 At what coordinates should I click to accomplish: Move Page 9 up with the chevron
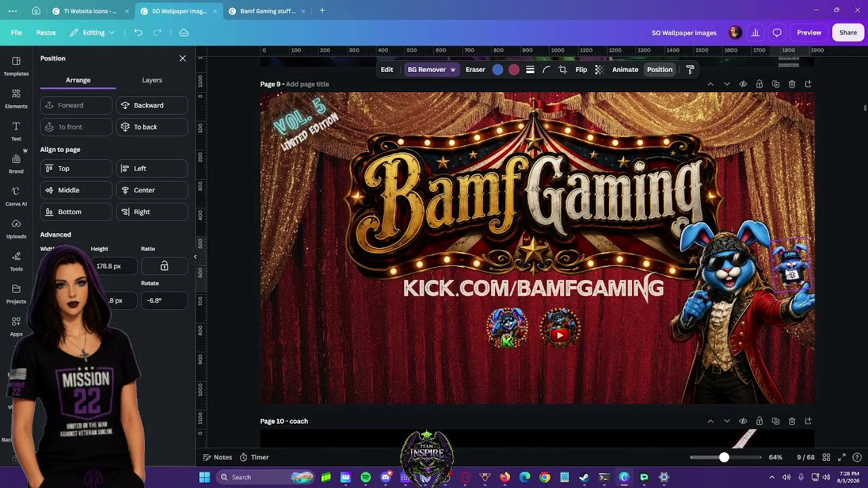(x=711, y=84)
